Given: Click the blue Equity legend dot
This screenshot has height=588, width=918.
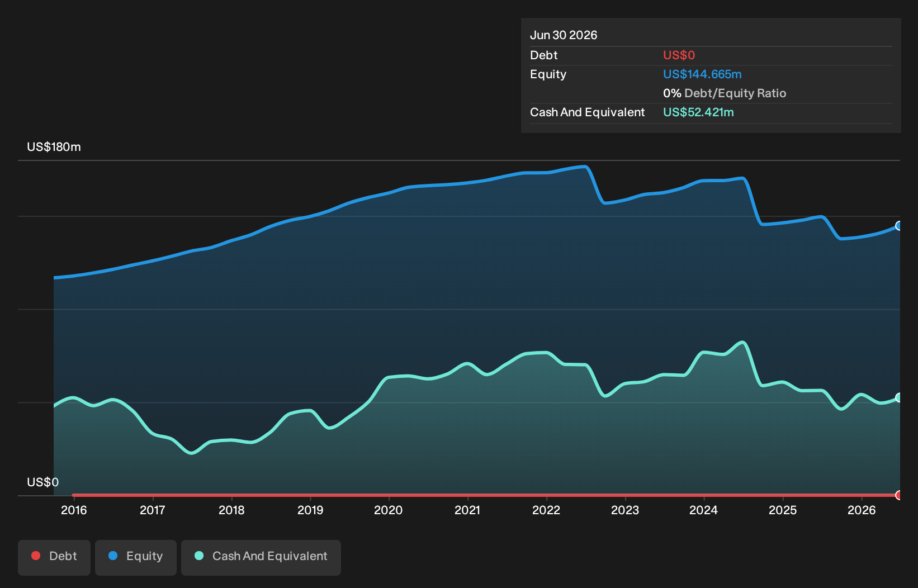Looking at the screenshot, I should [113, 556].
